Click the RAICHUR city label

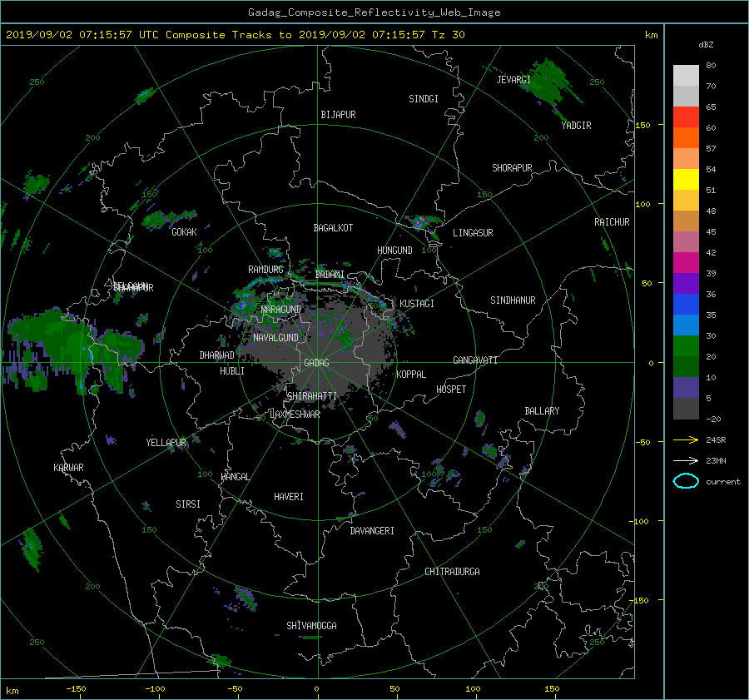tap(612, 222)
